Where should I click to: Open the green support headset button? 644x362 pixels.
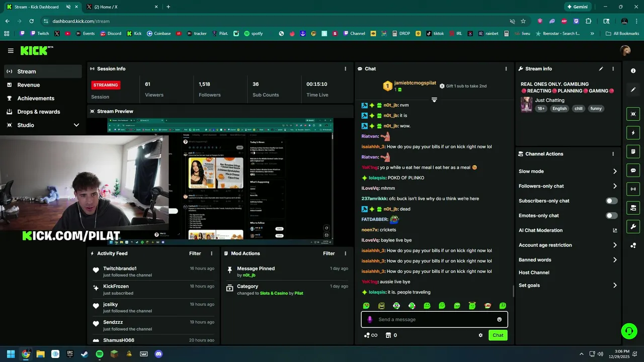(629, 331)
